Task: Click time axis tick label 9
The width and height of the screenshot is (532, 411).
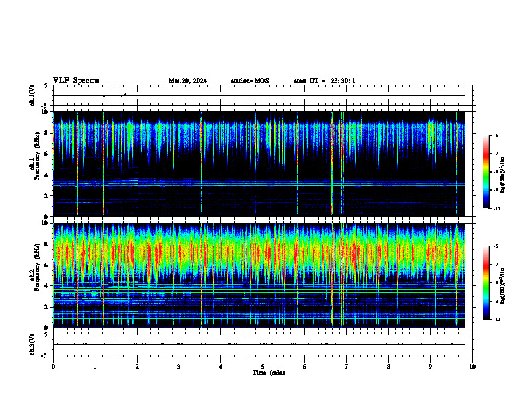Action: point(430,367)
